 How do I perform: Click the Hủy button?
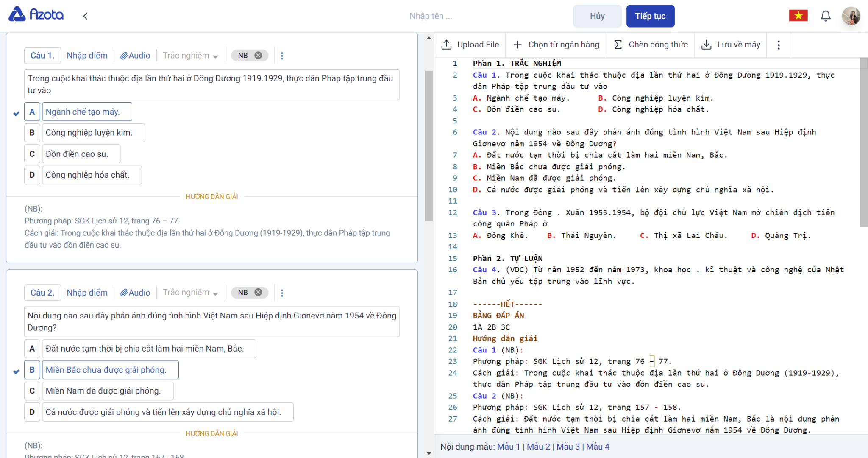click(x=597, y=16)
